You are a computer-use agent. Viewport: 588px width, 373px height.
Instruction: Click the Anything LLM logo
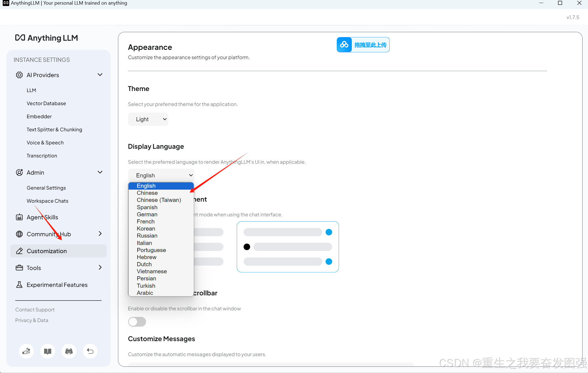(x=47, y=38)
